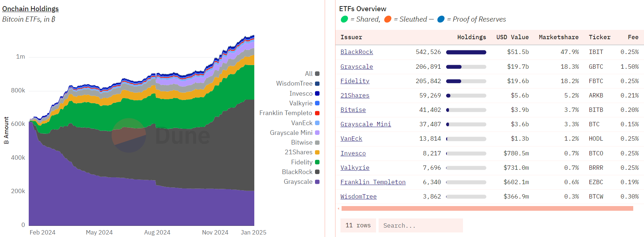This screenshot has height=237, width=644.
Task: Open the BlackRock issuer link
Action: click(x=356, y=52)
